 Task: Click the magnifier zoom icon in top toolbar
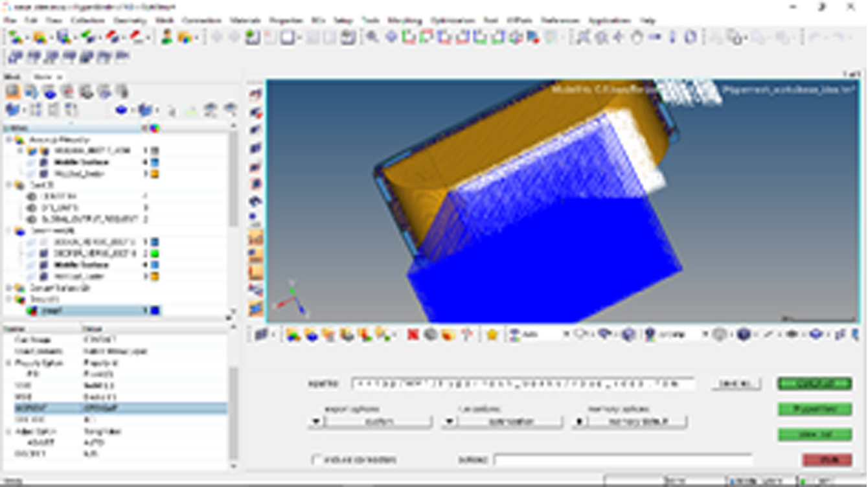pos(372,38)
